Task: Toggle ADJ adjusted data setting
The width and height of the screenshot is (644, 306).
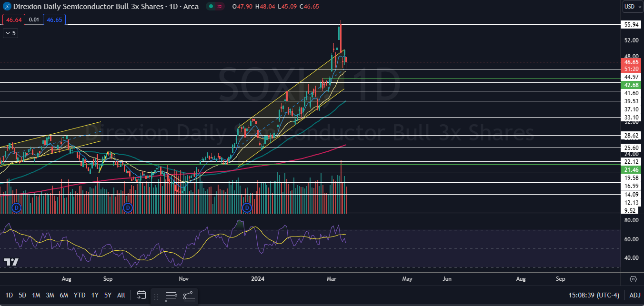Action: point(634,295)
